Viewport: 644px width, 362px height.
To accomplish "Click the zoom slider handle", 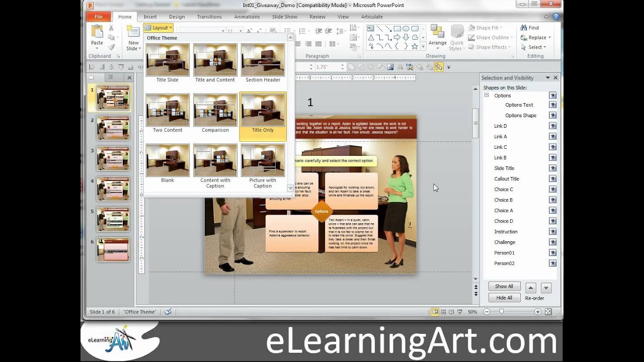I will tap(501, 312).
